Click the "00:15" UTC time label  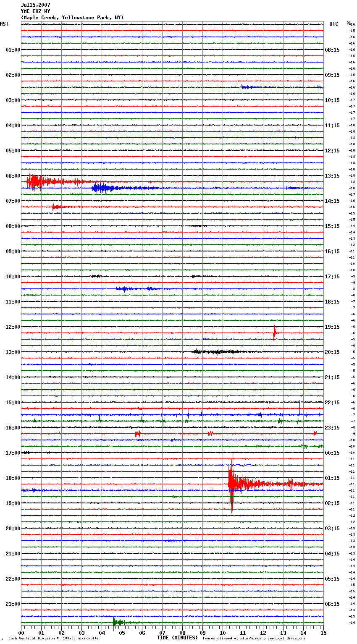332,453
